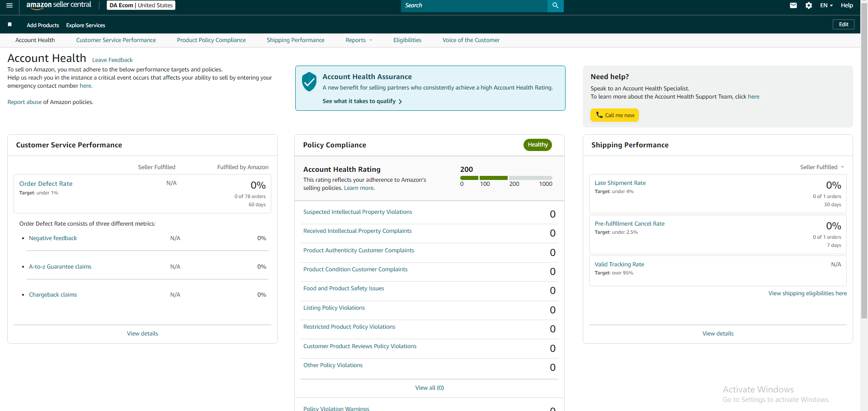
Task: Open the EN language dropdown
Action: click(826, 5)
